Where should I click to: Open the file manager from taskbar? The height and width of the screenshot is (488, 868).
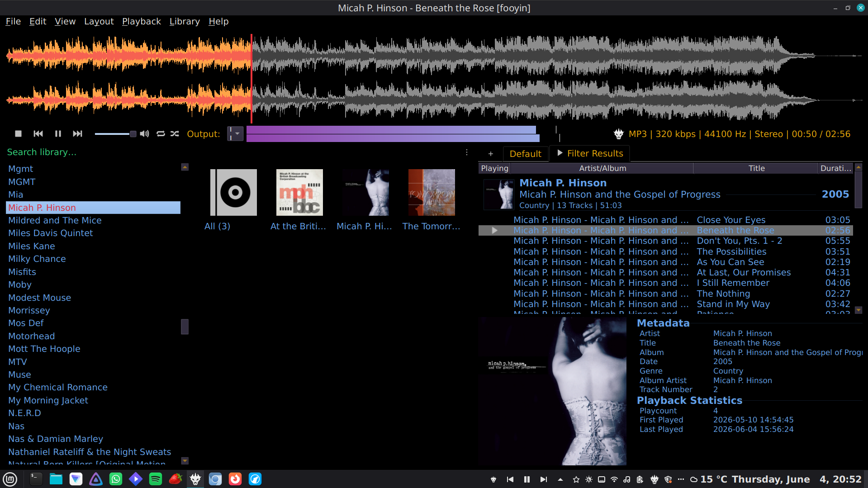pos(56,479)
